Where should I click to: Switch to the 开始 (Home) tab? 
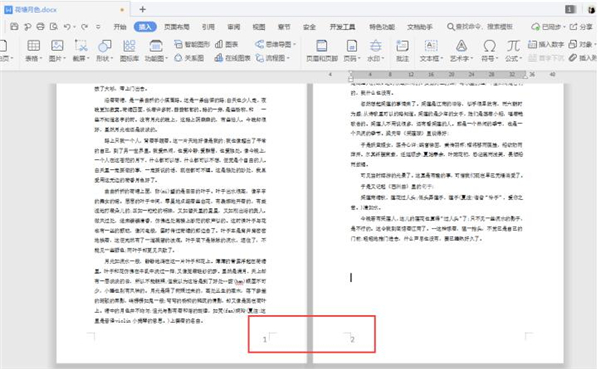(x=120, y=27)
